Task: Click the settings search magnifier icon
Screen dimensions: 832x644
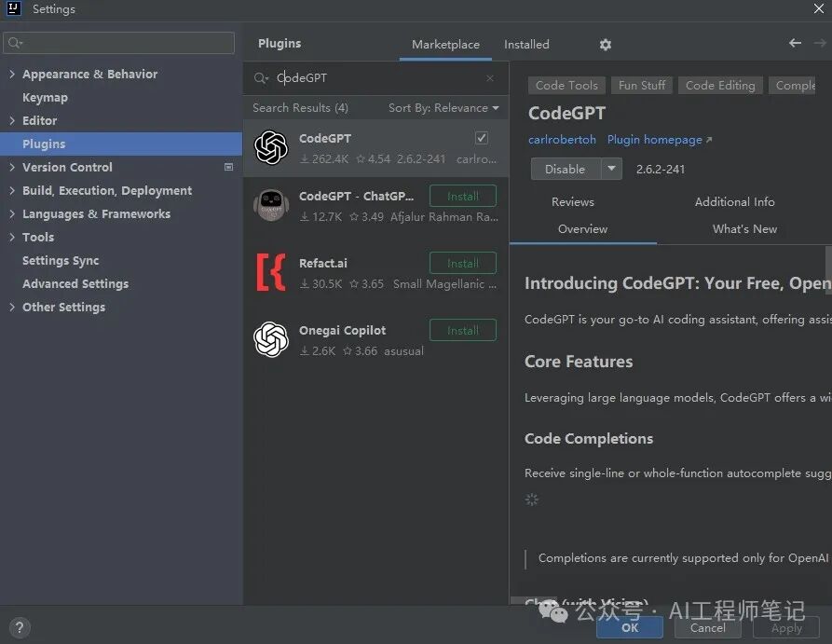Action: pyautogui.click(x=15, y=43)
